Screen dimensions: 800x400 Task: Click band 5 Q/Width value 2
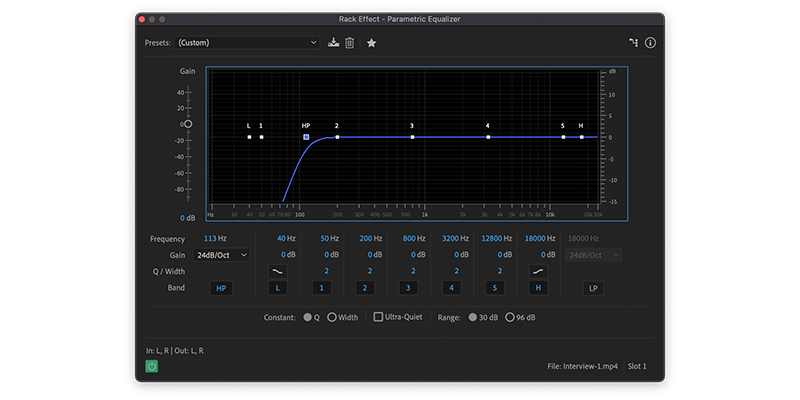pyautogui.click(x=500, y=271)
